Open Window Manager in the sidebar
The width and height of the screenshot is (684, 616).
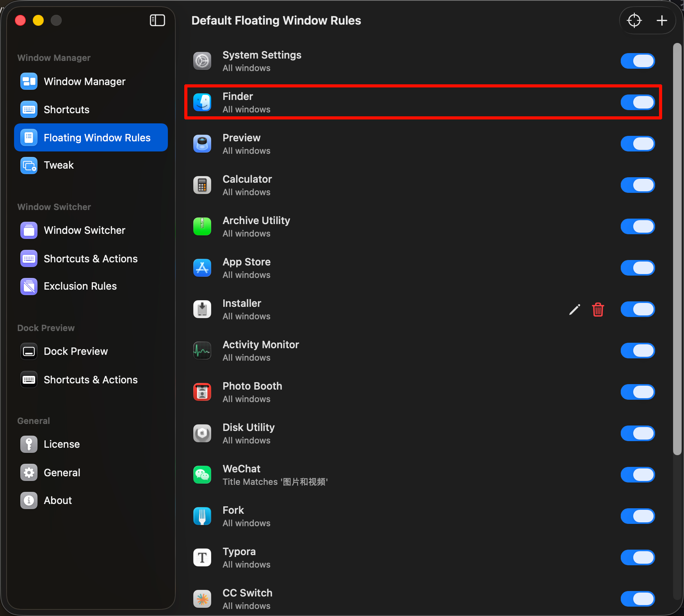point(91,81)
